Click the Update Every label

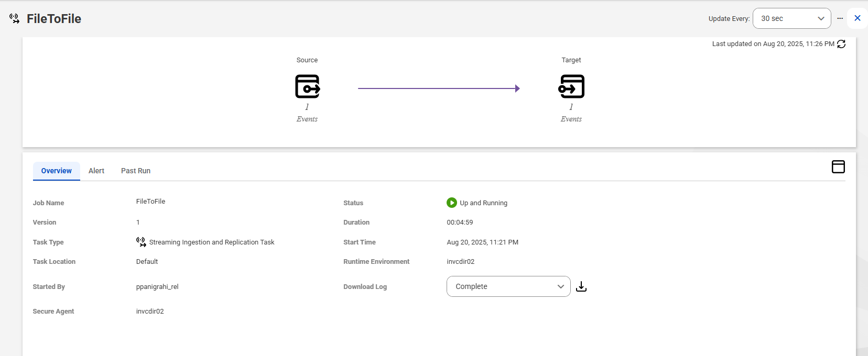[729, 19]
